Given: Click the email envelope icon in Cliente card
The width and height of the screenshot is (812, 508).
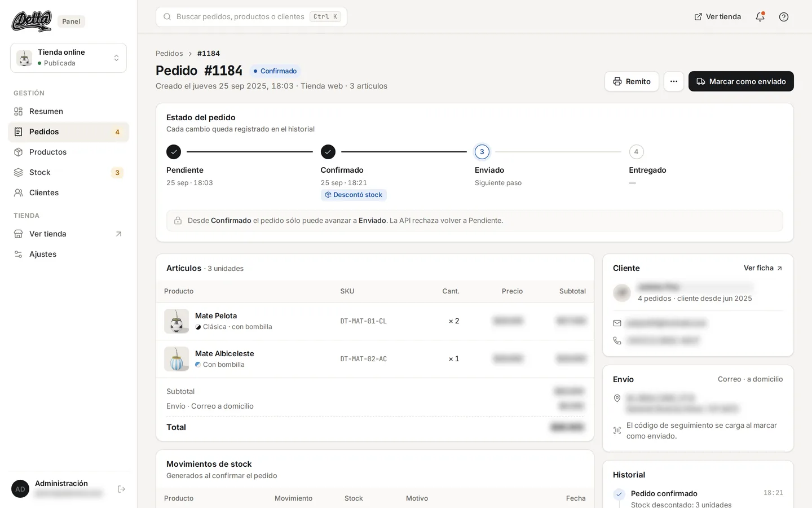Looking at the screenshot, I should (x=617, y=323).
